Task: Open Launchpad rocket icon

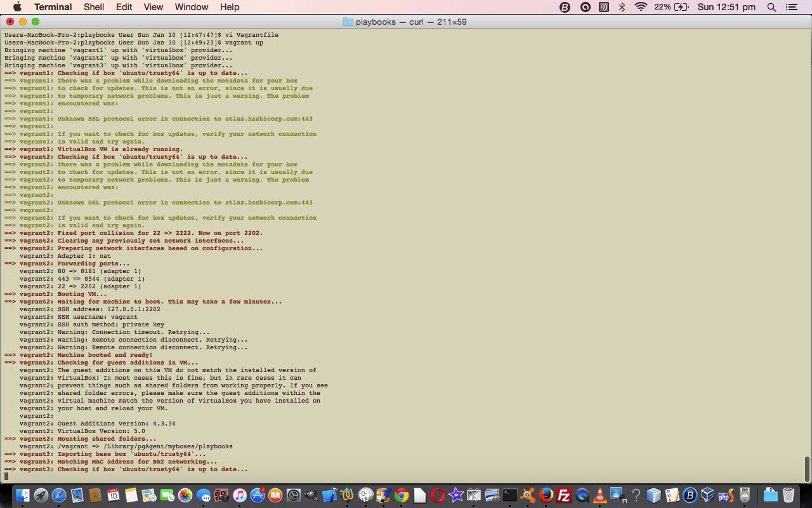Action: (41, 495)
